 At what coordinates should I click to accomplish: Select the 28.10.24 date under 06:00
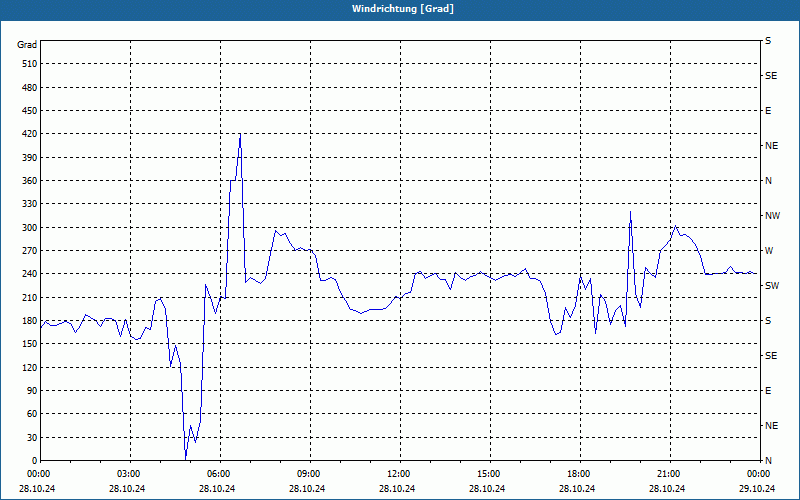[x=217, y=488]
